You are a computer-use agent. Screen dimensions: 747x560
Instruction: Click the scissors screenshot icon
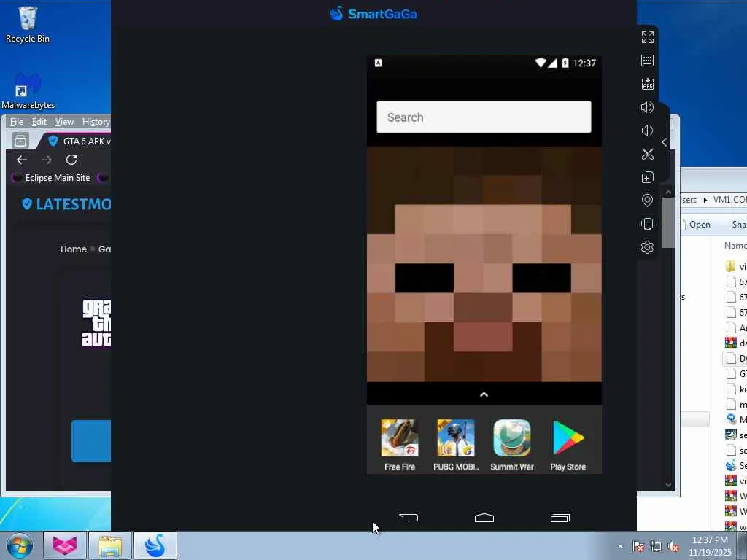647,154
